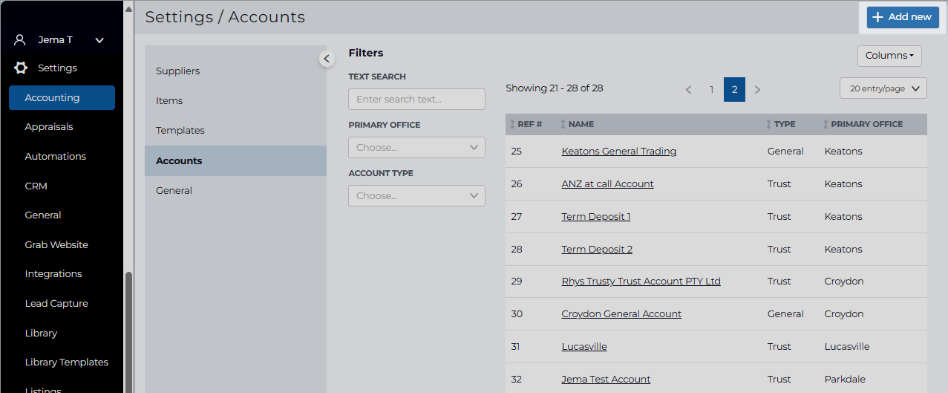Open Lead Capture settings

pos(56,304)
